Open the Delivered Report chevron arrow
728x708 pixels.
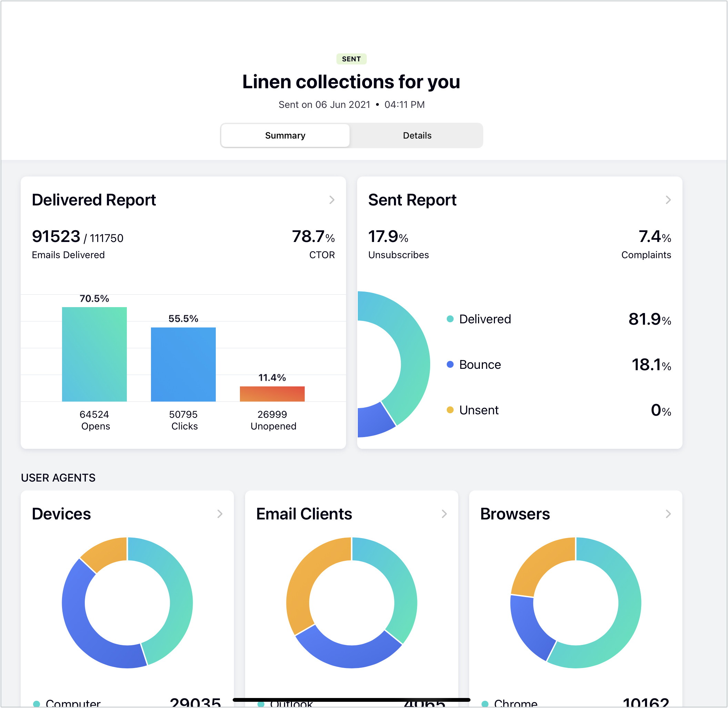[x=332, y=200]
